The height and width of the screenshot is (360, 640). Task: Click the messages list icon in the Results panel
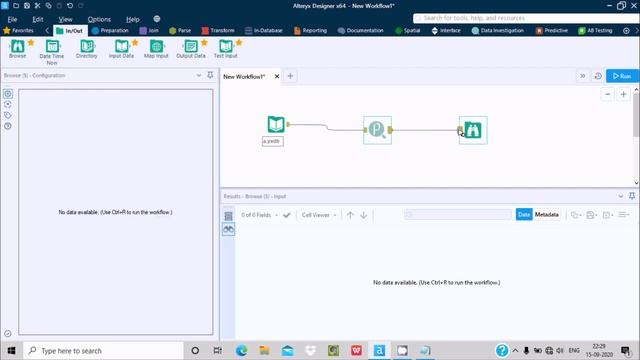[x=229, y=216]
